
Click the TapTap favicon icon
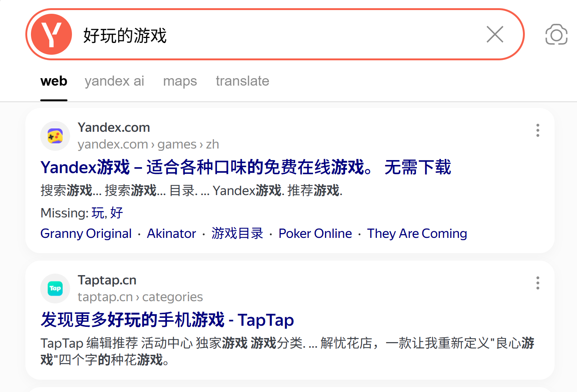click(55, 289)
